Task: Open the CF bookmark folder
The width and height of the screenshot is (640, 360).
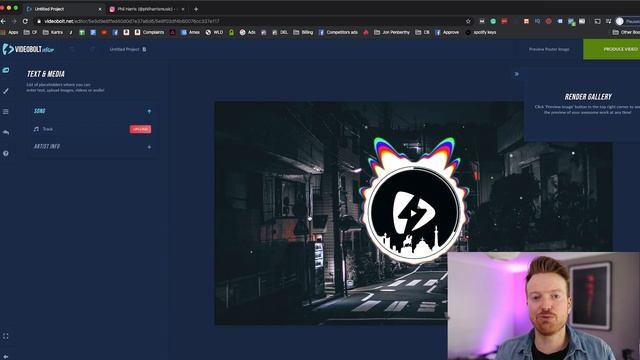Action: click(31, 32)
